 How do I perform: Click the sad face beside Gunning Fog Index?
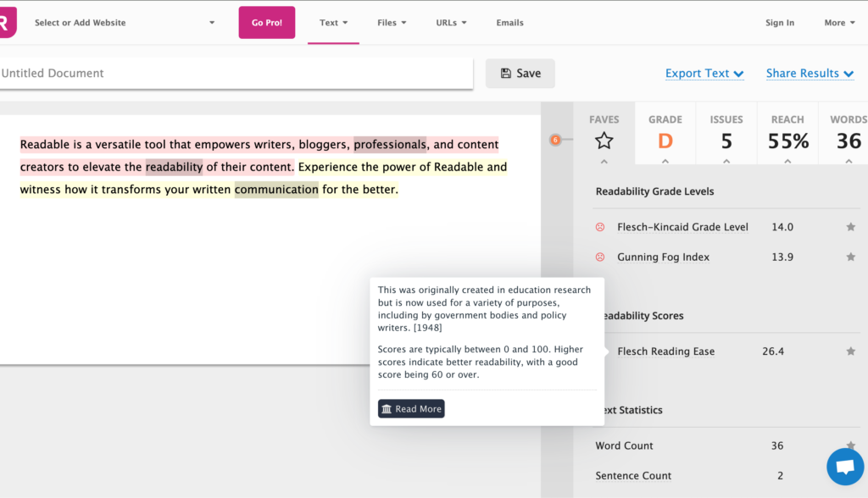pyautogui.click(x=601, y=257)
